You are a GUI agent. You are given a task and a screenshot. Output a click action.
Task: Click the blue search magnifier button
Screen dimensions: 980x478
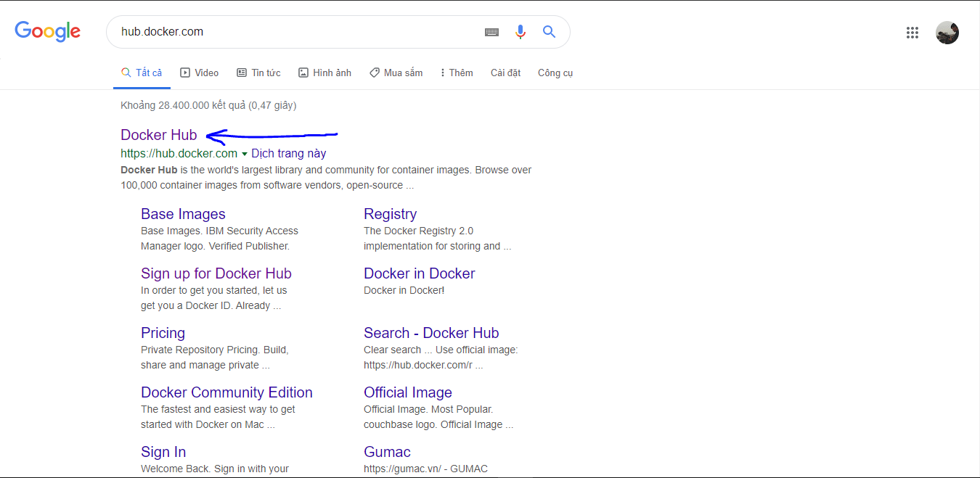[549, 32]
